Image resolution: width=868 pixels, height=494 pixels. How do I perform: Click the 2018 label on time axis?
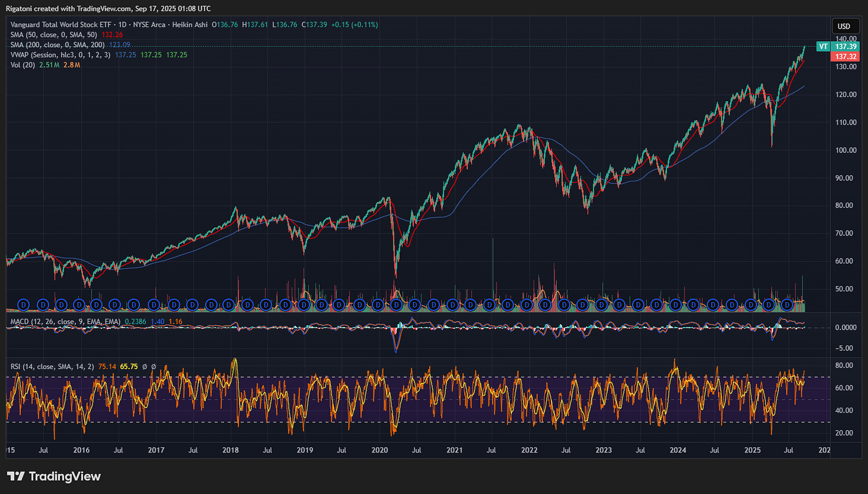(230, 450)
